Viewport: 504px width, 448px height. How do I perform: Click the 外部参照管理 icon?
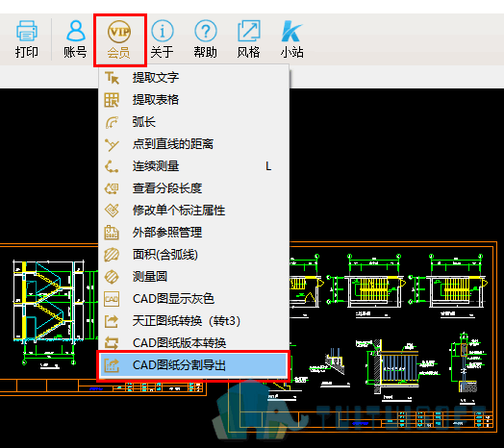tap(112, 233)
